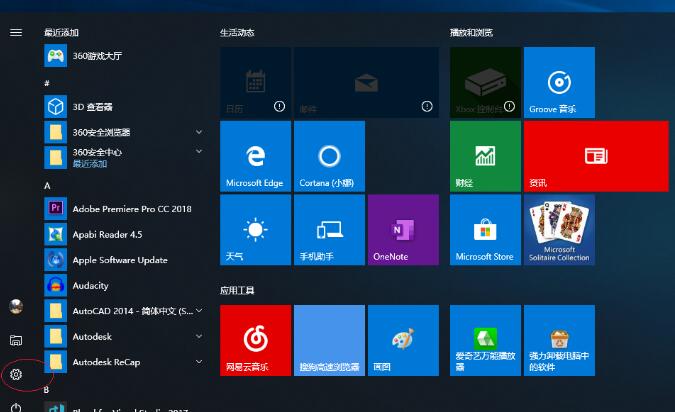675x412 pixels.
Task: Expand the 360安全浏览器 folder chevron
Action: [199, 132]
